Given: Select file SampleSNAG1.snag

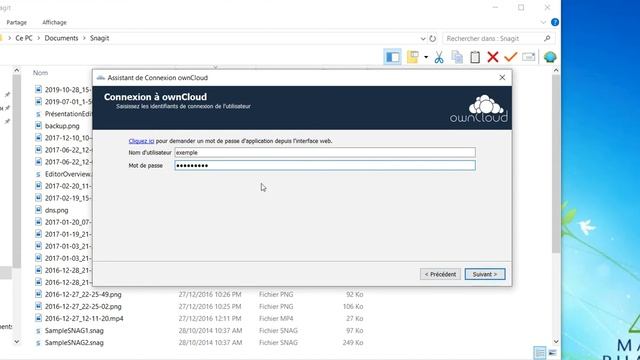Looking at the screenshot, I should point(74,331).
